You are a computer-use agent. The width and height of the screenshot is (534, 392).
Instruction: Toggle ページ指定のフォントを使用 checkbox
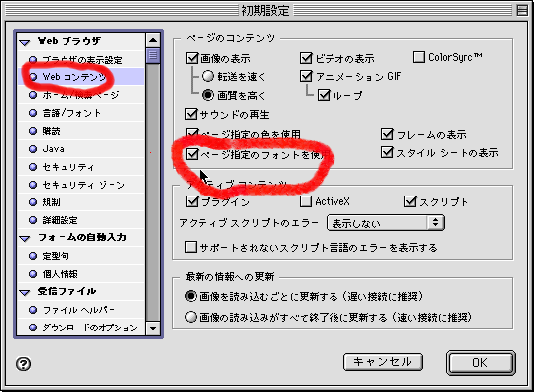point(192,154)
